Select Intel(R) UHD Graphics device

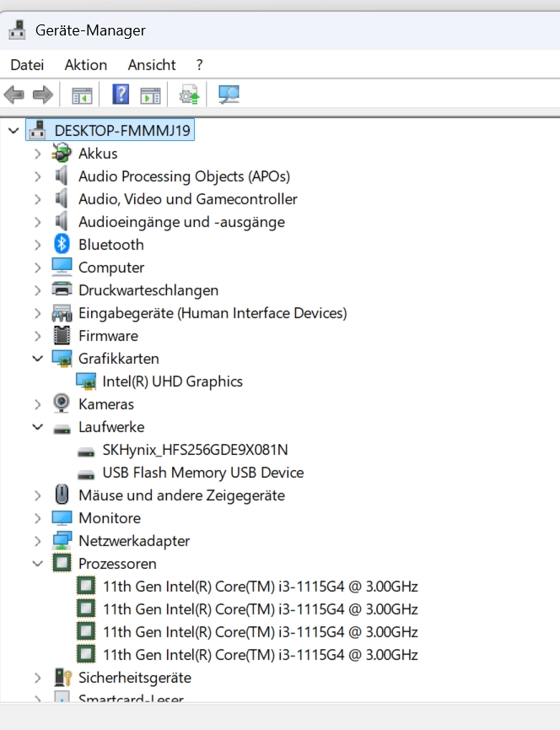[x=173, y=381]
